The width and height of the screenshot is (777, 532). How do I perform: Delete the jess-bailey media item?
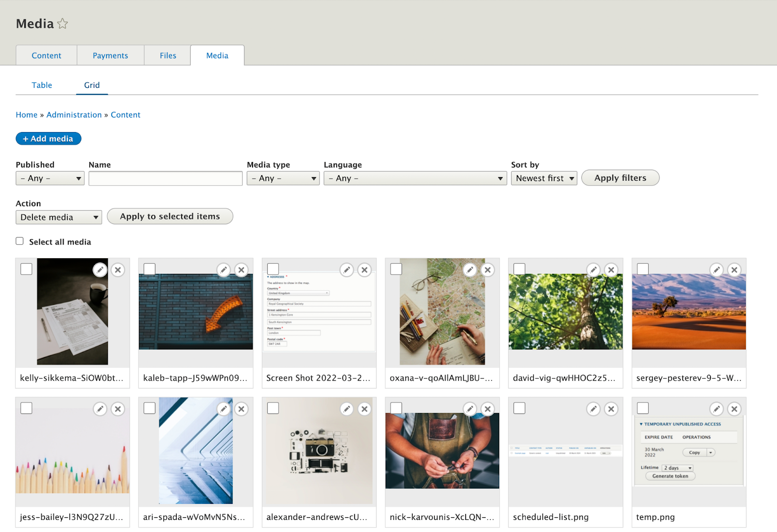pos(118,409)
